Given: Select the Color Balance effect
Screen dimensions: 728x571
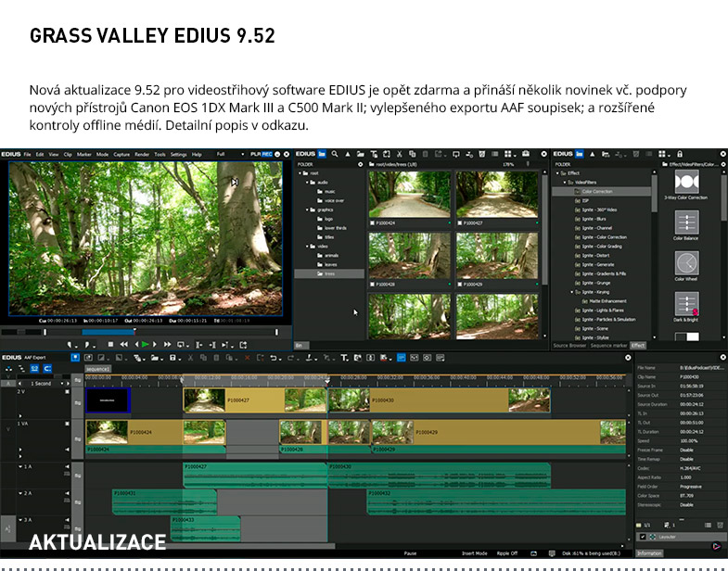Looking at the screenshot, I should click(x=686, y=225).
